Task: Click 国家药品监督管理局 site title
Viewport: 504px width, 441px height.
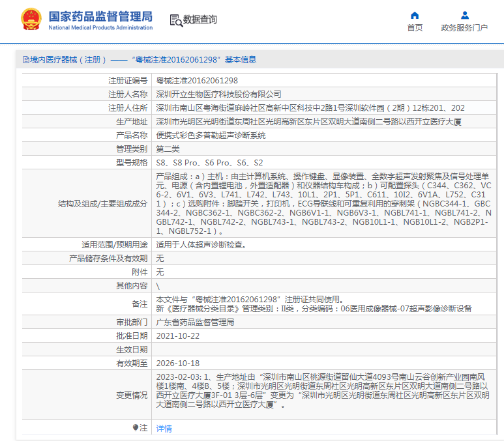Action: click(x=100, y=16)
